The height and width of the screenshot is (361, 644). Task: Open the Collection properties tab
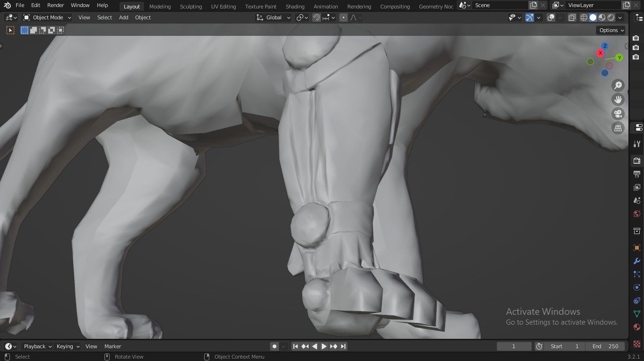point(637,231)
